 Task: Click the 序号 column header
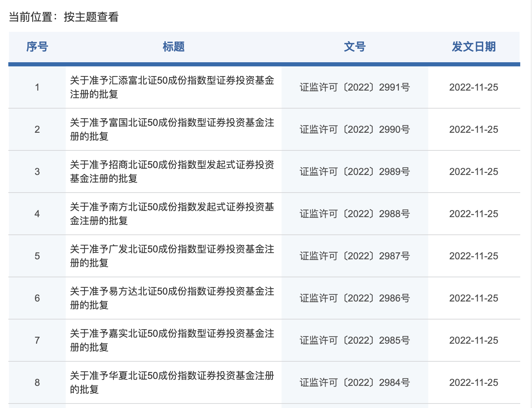[x=37, y=47]
